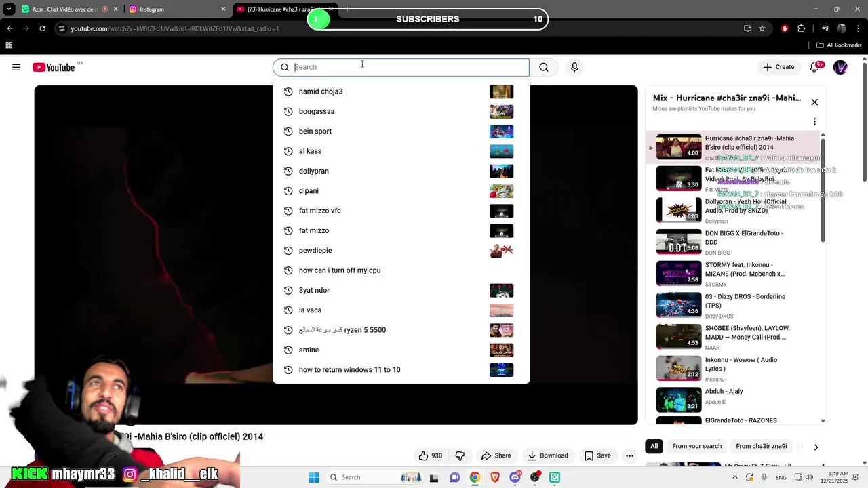Viewport: 868px width, 488px height.
Task: Download the video
Action: pos(548,455)
